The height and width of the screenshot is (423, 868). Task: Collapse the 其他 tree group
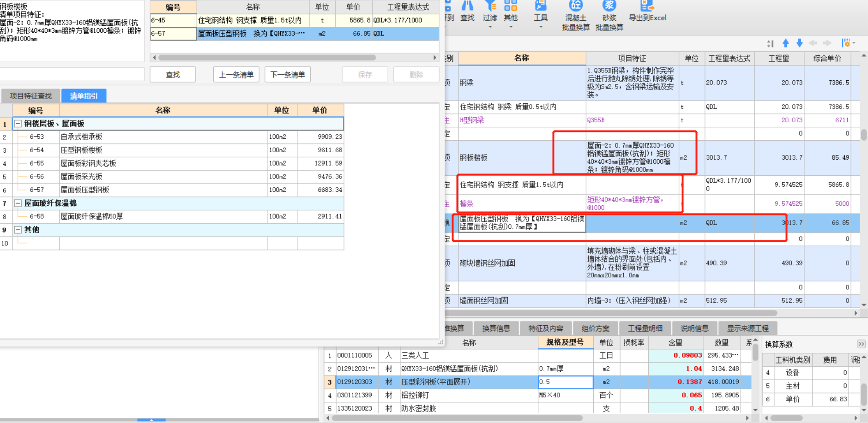click(x=18, y=230)
